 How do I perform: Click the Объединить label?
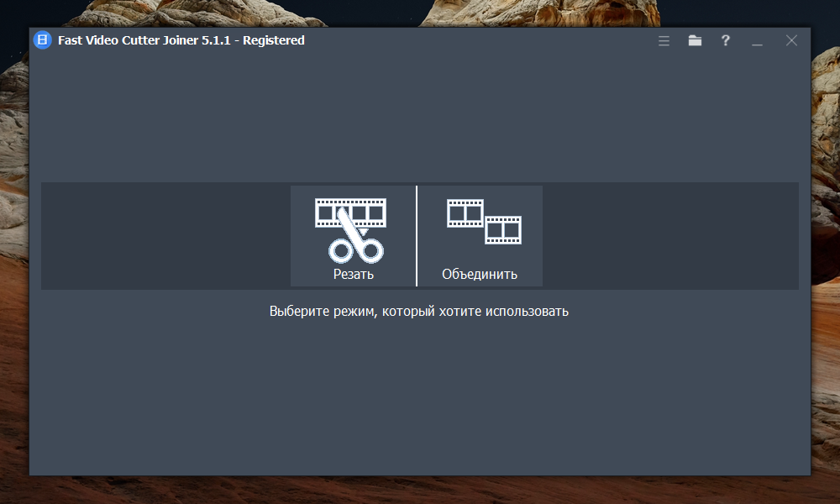(480, 274)
